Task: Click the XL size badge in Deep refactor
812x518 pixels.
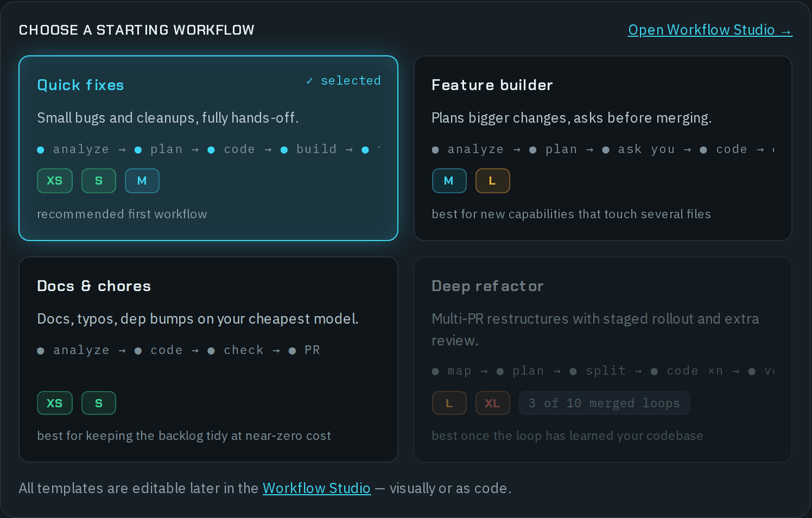Action: click(492, 403)
